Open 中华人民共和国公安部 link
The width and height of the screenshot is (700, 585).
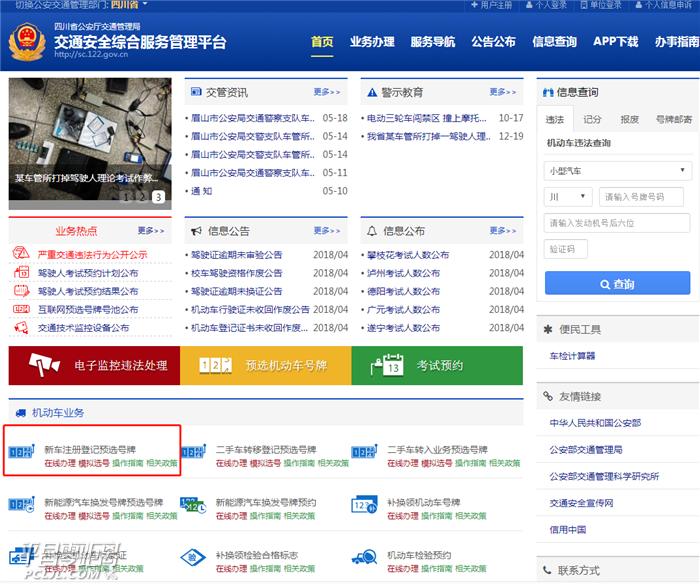tap(595, 422)
